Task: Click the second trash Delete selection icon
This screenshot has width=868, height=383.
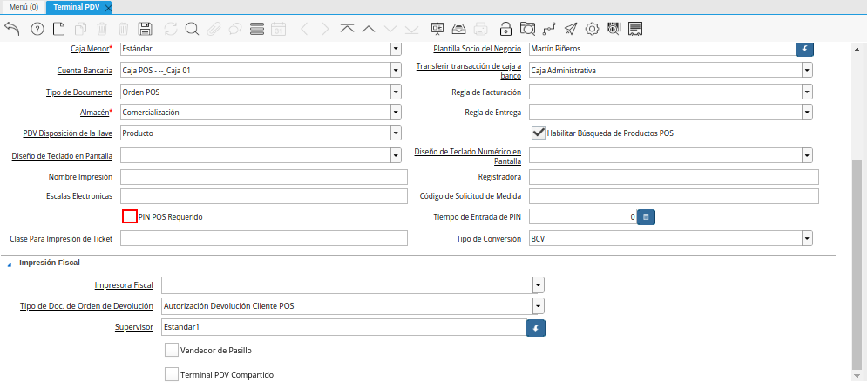Action: [x=124, y=29]
